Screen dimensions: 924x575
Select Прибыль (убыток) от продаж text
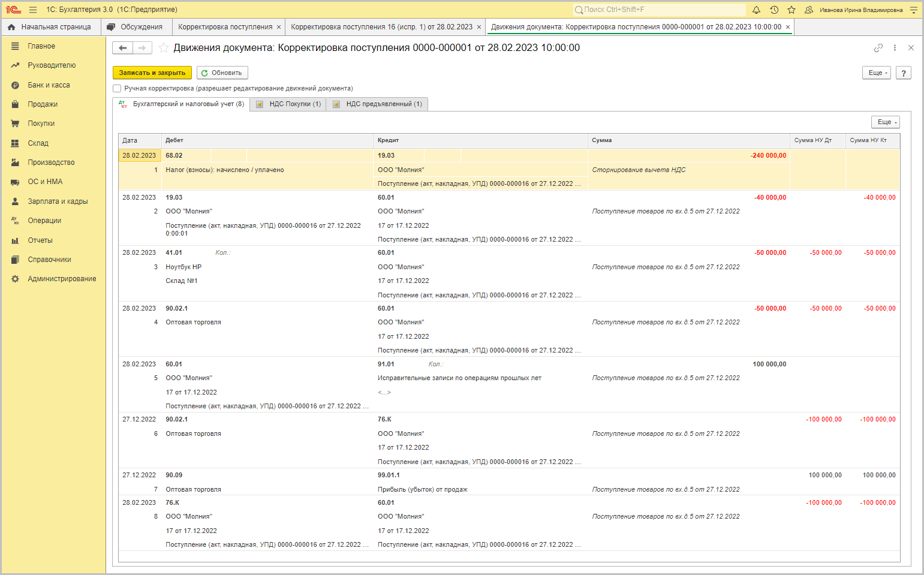pos(422,489)
